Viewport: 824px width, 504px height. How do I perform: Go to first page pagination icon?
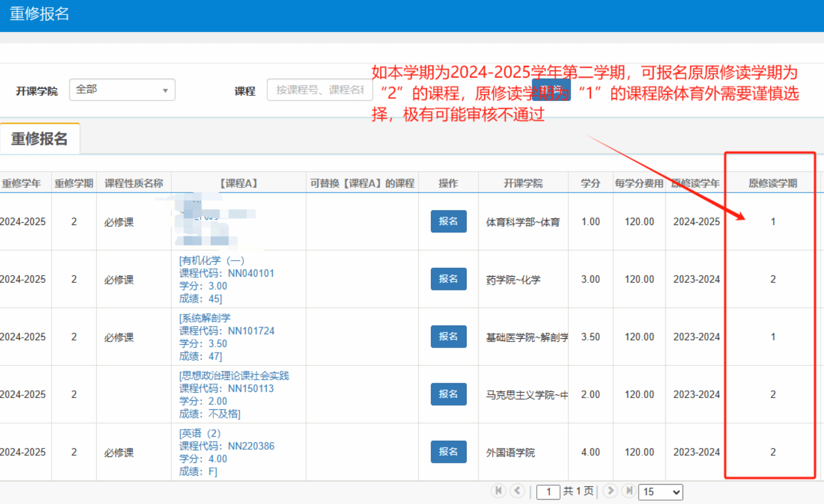tap(498, 491)
